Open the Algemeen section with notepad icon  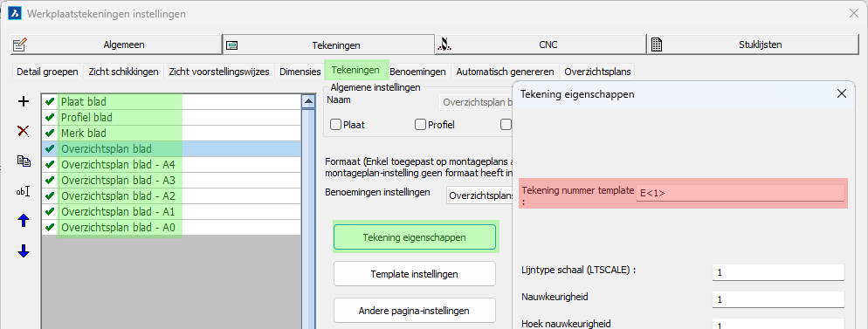click(116, 45)
